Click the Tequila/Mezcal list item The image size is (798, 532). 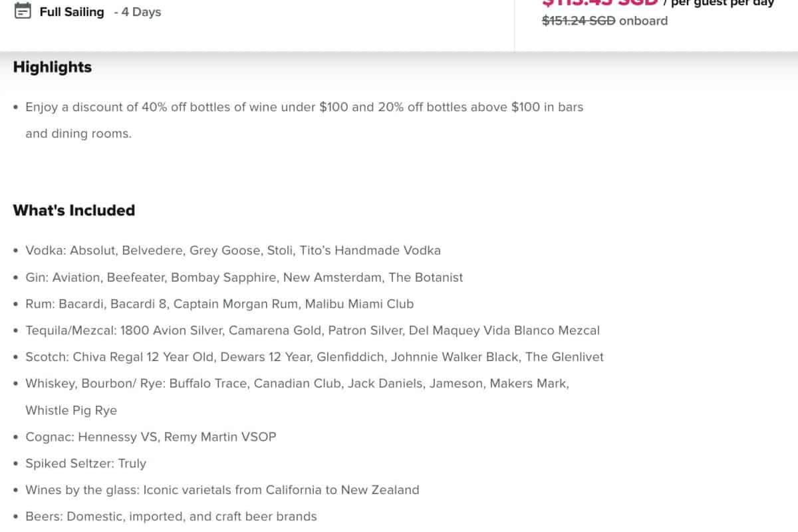(313, 331)
